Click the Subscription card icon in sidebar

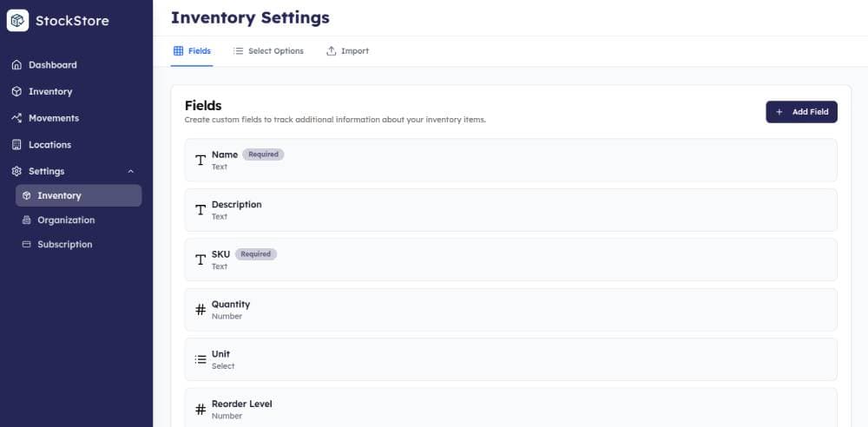pyautogui.click(x=26, y=245)
